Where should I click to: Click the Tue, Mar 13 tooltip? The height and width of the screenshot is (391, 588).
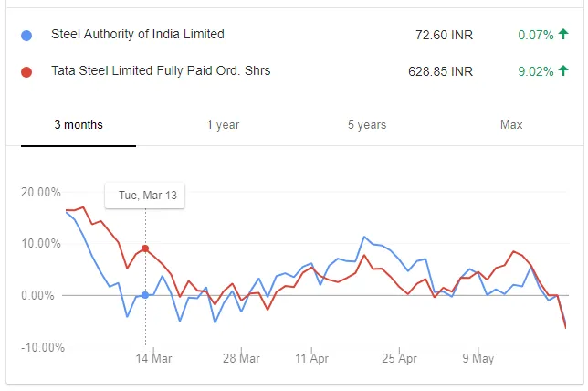[147, 196]
